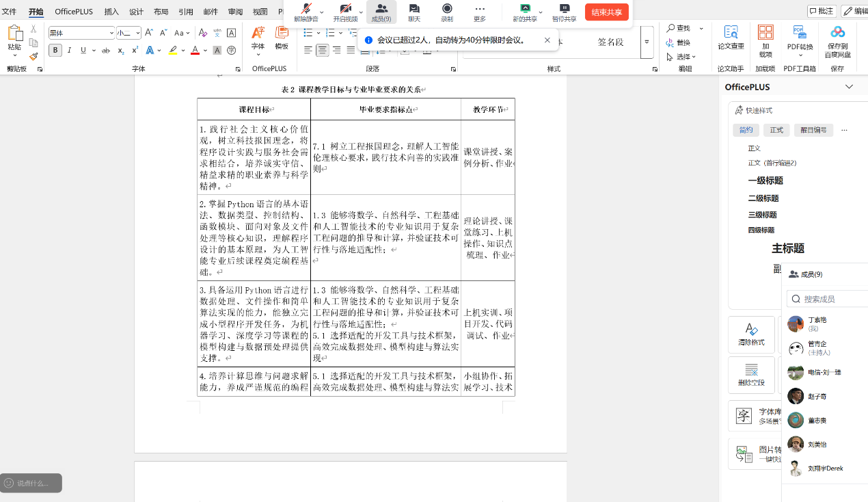
Task: Toggle bold formatting
Action: [x=55, y=50]
